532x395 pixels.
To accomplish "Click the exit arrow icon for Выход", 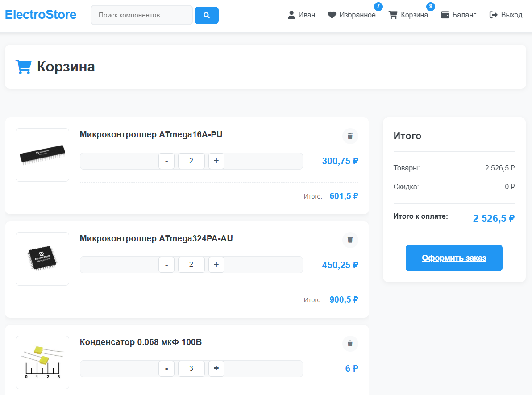I will coord(493,15).
